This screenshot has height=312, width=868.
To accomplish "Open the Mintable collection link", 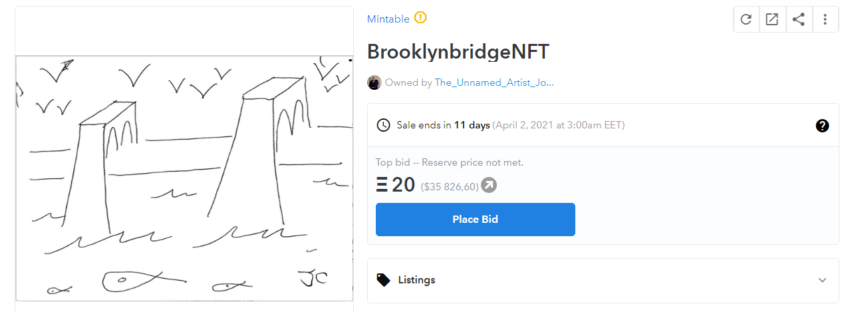I will click(388, 19).
